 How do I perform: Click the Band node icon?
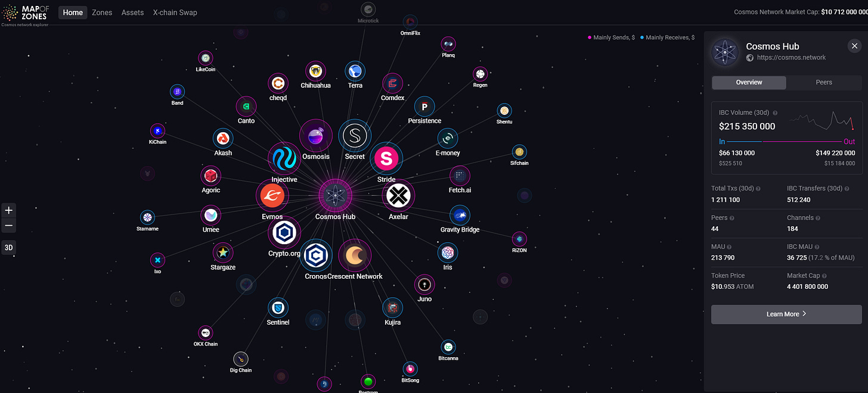tap(177, 92)
